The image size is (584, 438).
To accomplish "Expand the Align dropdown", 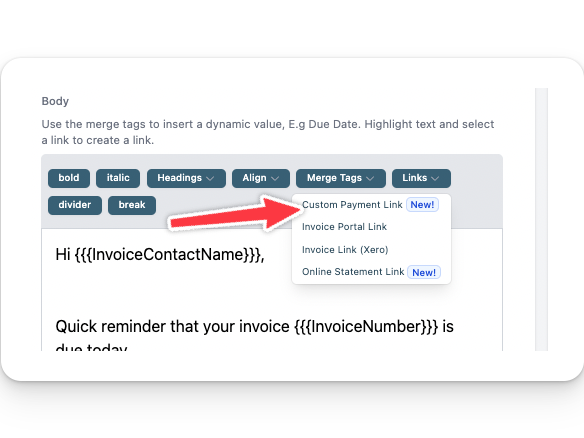I will 261,178.
